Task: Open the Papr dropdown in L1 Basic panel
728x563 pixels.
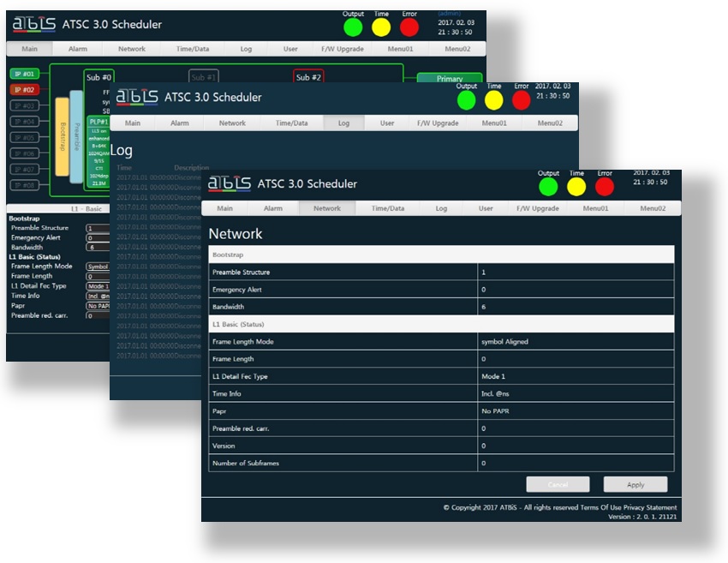Action: pyautogui.click(x=97, y=306)
